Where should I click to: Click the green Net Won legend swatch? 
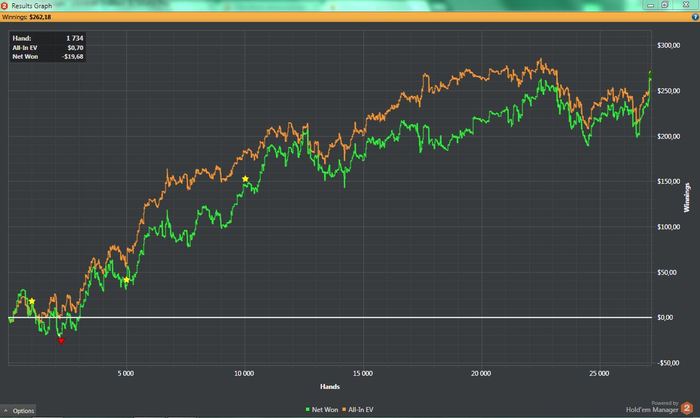pyautogui.click(x=308, y=410)
